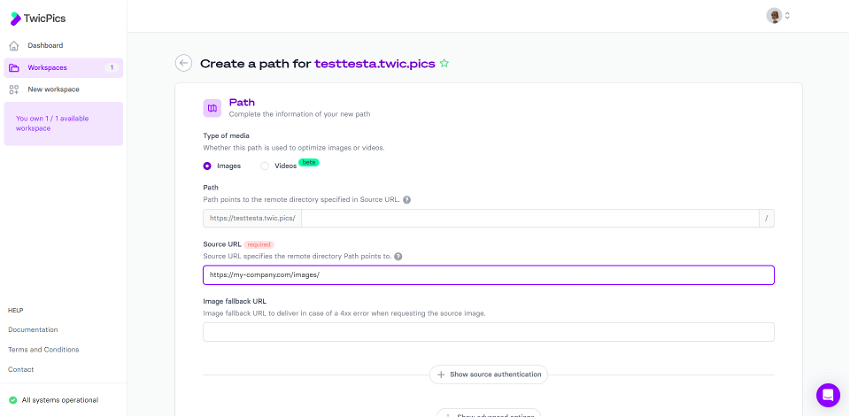850x417 pixels.
Task: Click the TwicPics logo
Action: pyautogui.click(x=38, y=18)
